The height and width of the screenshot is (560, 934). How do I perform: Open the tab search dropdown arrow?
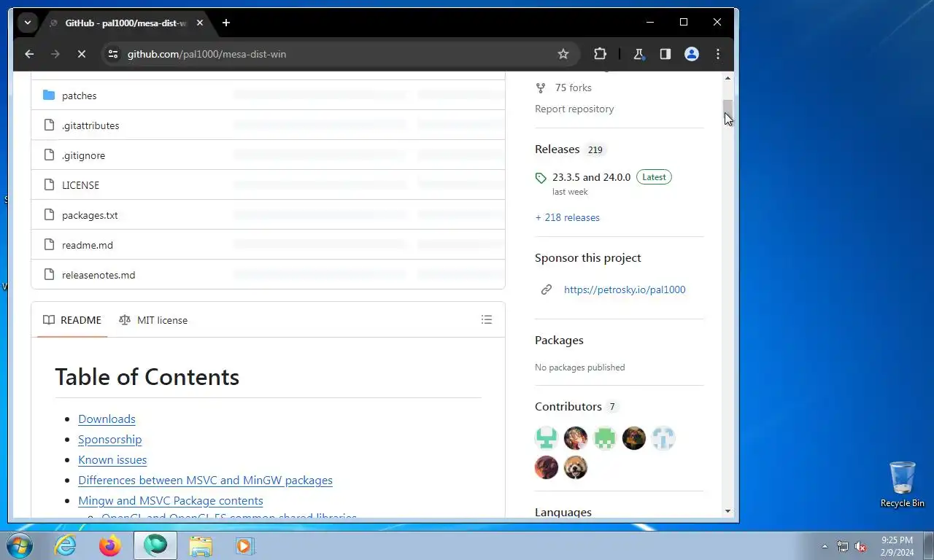28,23
